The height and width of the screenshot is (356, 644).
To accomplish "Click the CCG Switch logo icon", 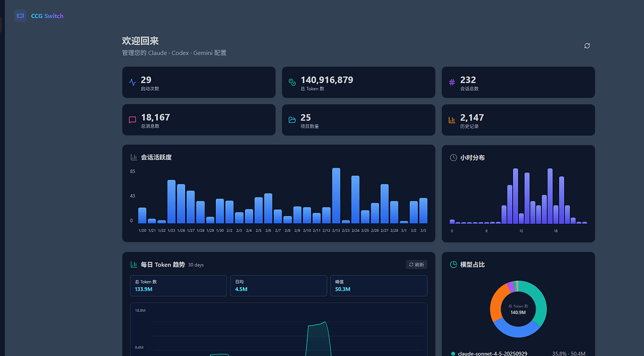I will [20, 16].
